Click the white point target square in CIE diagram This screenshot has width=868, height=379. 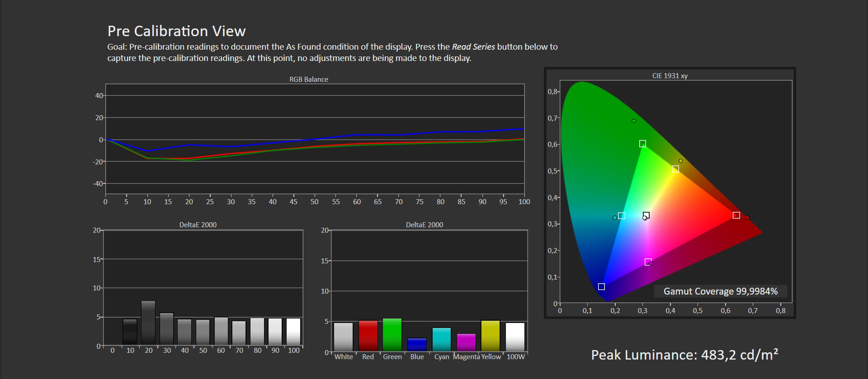(646, 215)
